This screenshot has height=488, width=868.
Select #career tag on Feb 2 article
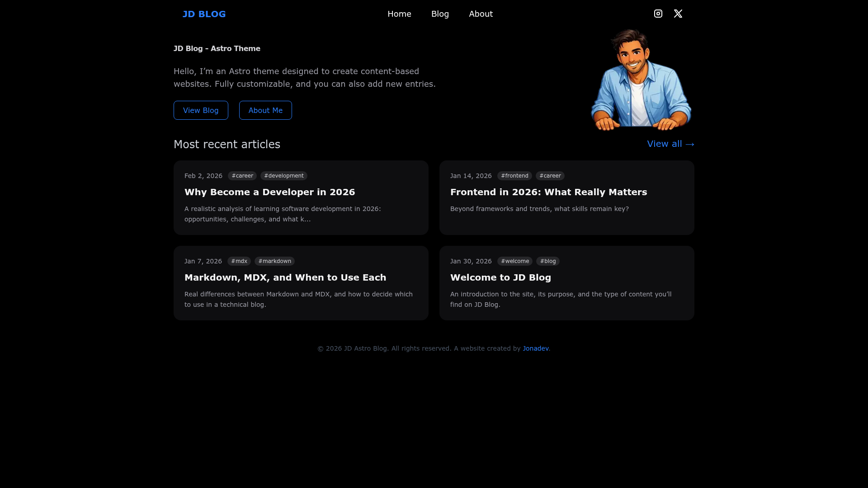click(242, 176)
